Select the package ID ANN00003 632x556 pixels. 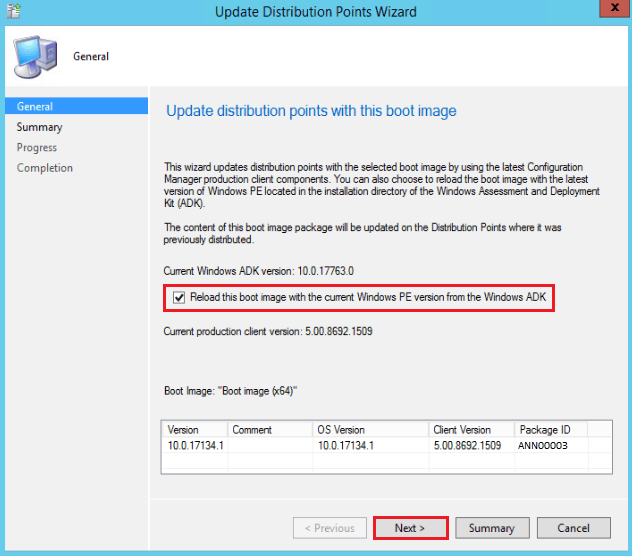coord(543,446)
